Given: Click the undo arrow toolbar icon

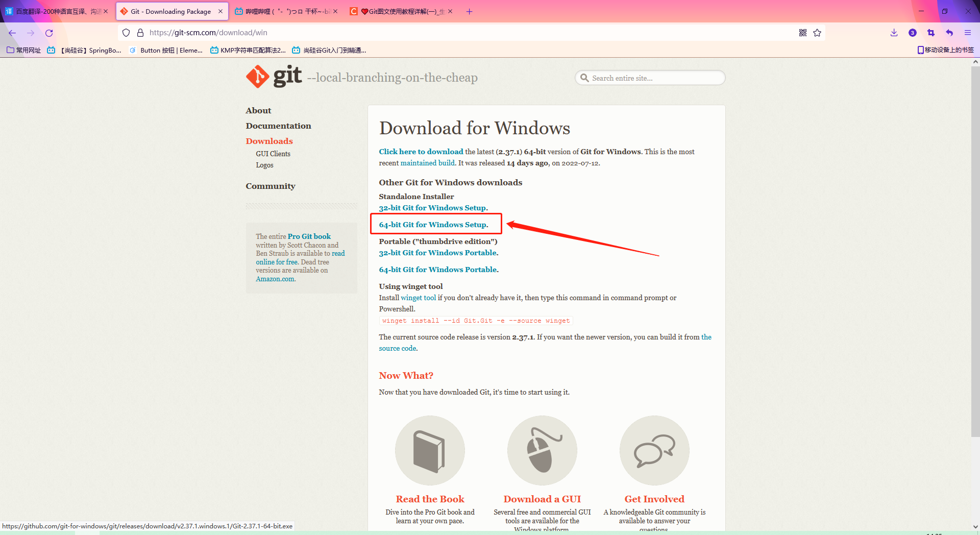Looking at the screenshot, I should 949,33.
